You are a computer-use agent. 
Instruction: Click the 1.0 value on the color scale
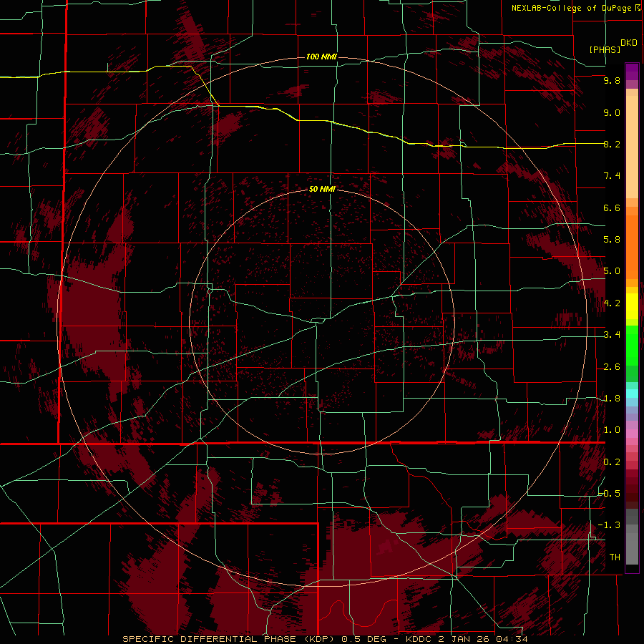pos(612,430)
